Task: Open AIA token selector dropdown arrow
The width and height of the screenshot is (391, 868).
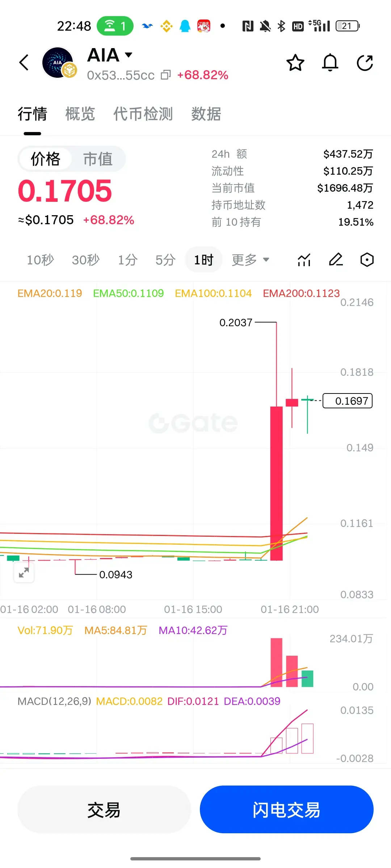Action: click(129, 55)
